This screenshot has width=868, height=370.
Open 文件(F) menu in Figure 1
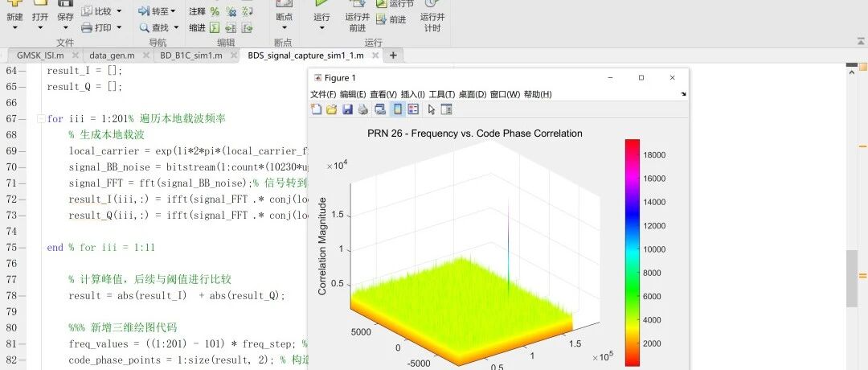click(323, 95)
